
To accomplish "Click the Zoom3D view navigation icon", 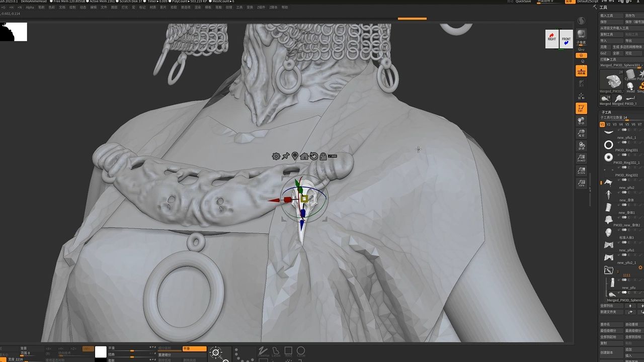I will tap(581, 133).
